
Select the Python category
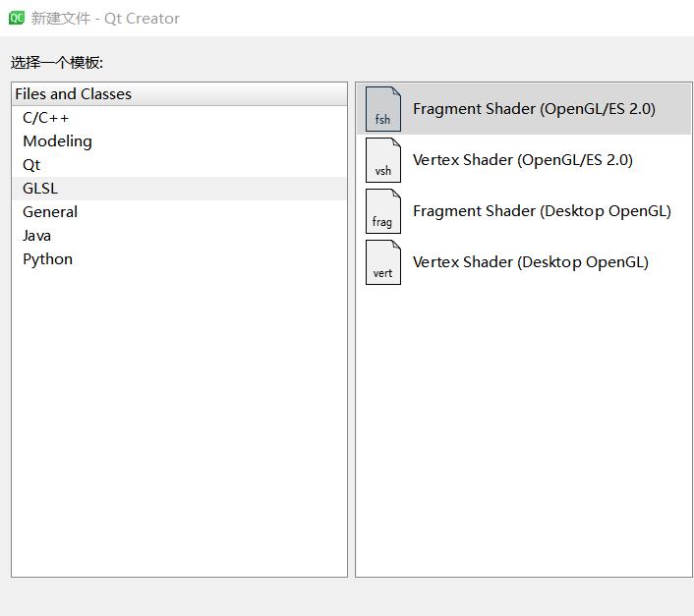[x=179, y=259]
